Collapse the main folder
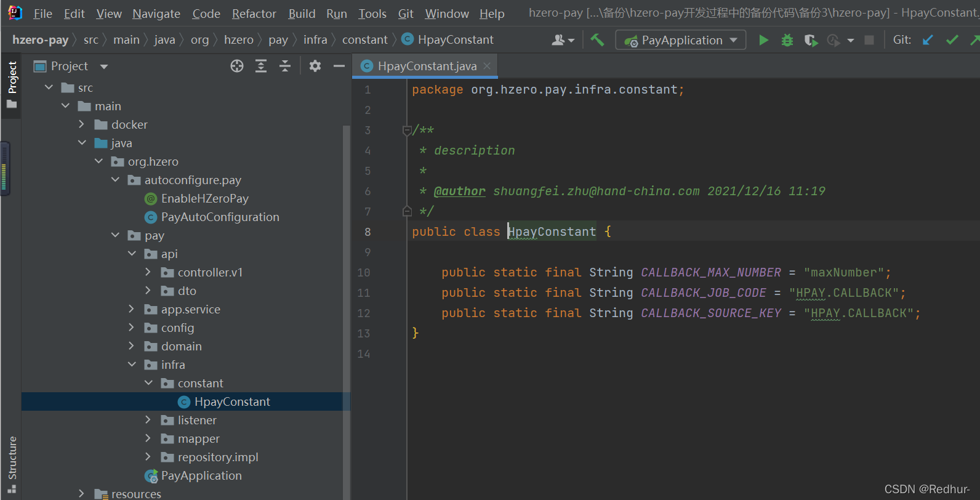Screen dimensions: 980x500 pyautogui.click(x=66, y=106)
